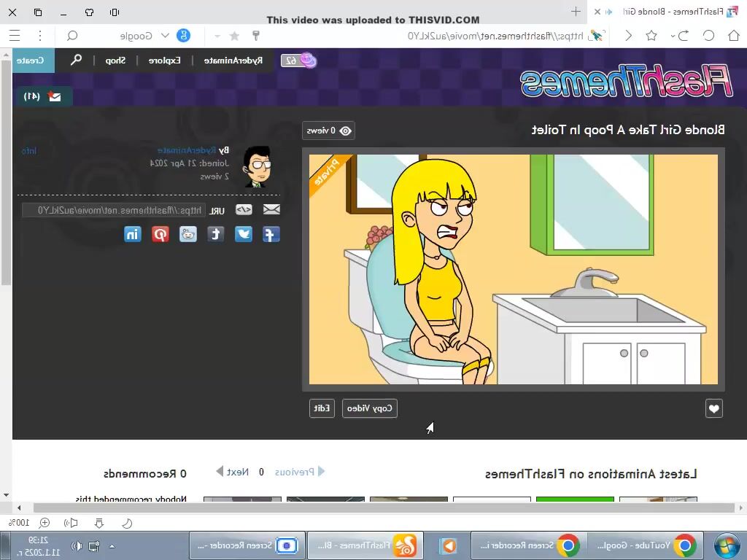The width and height of the screenshot is (747, 560).
Task: Open the RyderAnimate author profile link
Action: coord(187,150)
